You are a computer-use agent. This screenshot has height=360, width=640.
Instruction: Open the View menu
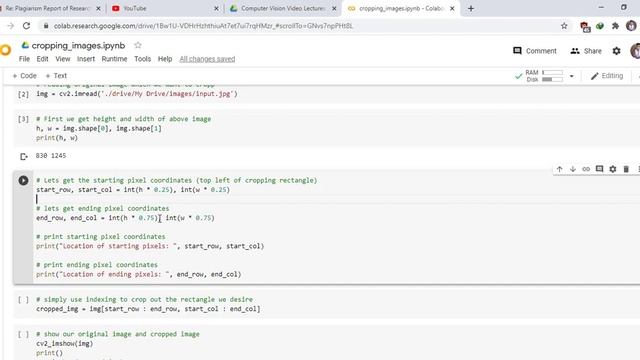click(63, 59)
